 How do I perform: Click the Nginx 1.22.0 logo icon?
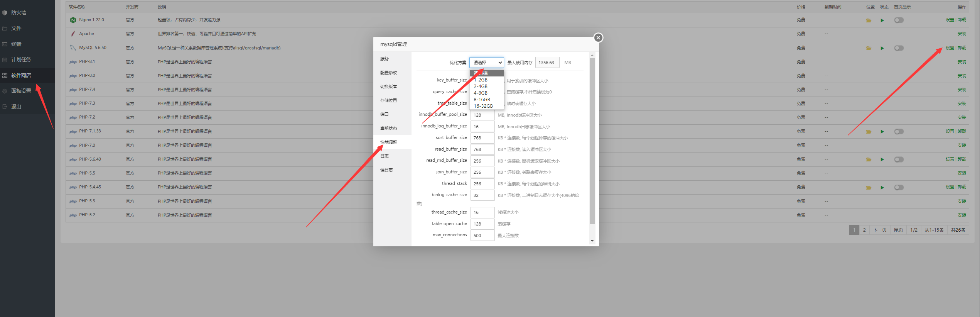coord(73,20)
